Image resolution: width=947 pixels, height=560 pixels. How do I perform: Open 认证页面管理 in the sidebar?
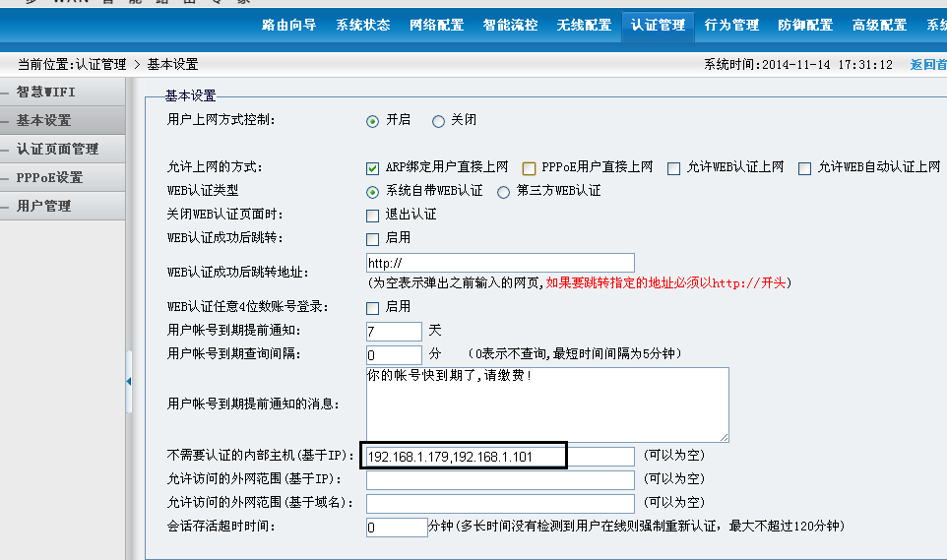pyautogui.click(x=57, y=150)
